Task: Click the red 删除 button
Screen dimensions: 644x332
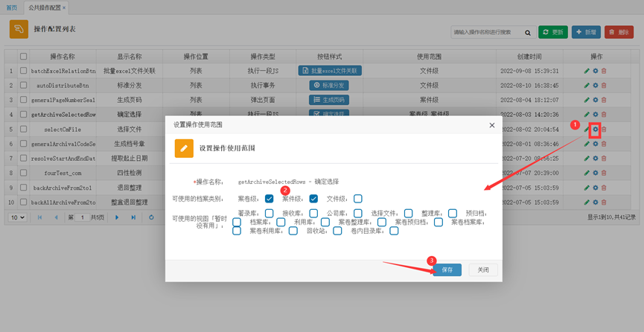Action: [619, 32]
